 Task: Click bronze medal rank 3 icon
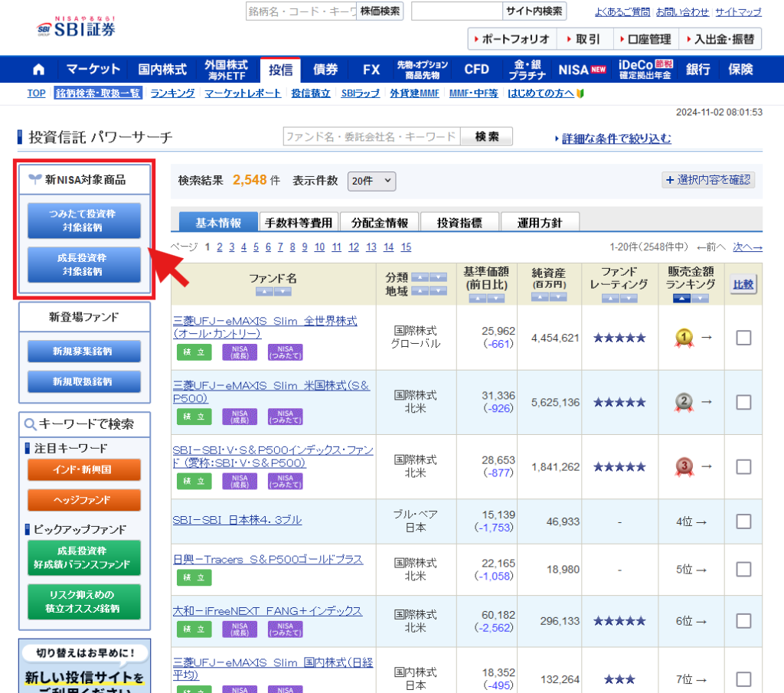click(x=684, y=467)
